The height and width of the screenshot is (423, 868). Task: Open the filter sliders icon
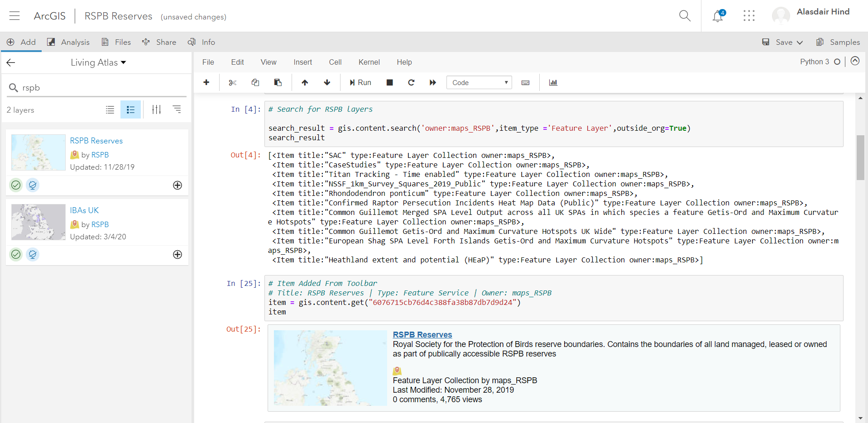pos(156,109)
